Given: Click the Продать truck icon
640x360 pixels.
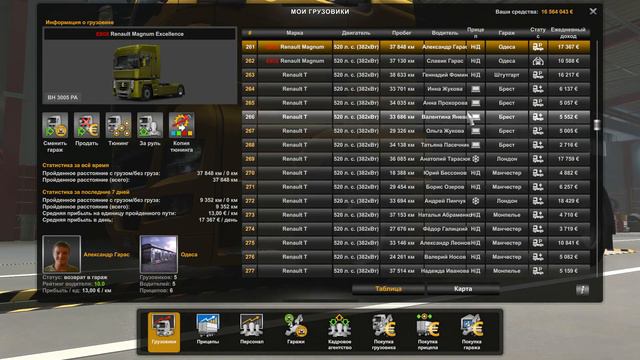Looking at the screenshot, I should click(x=87, y=125).
